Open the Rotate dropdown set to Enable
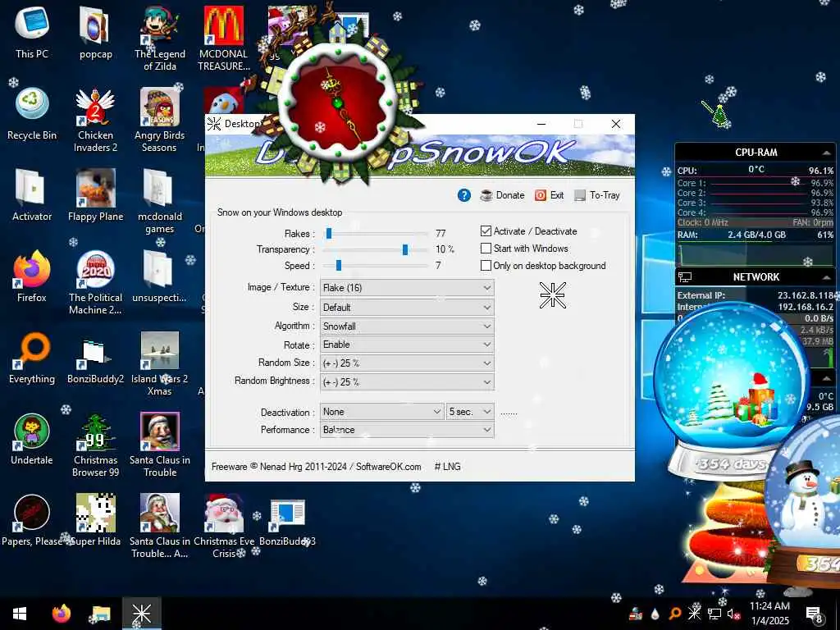 [407, 345]
